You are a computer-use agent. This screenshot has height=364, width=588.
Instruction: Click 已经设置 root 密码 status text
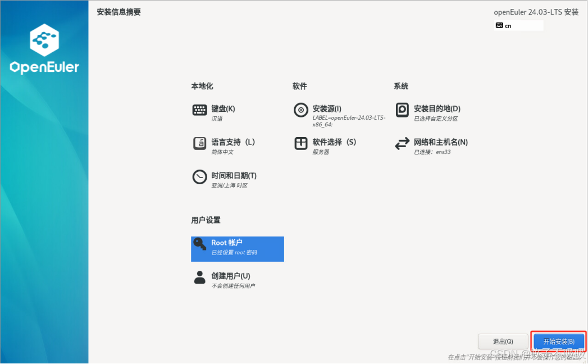234,253
